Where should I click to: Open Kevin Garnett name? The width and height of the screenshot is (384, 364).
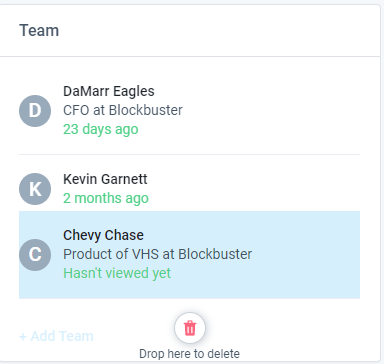coord(105,179)
